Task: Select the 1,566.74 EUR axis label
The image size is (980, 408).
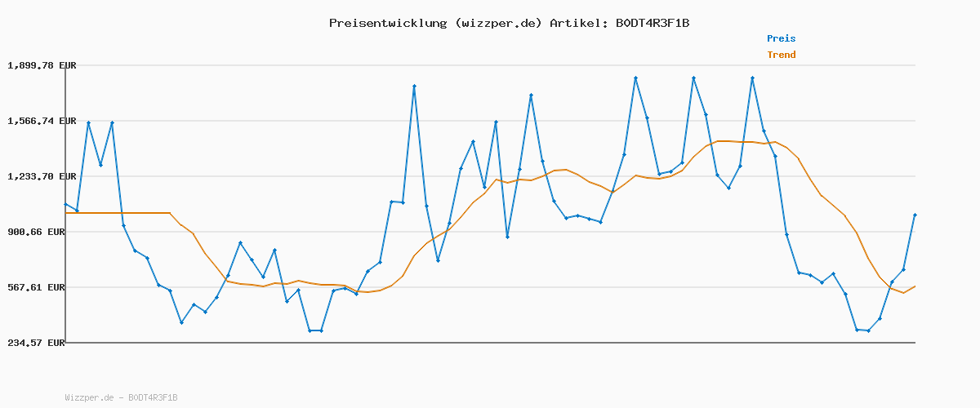Action: (42, 121)
